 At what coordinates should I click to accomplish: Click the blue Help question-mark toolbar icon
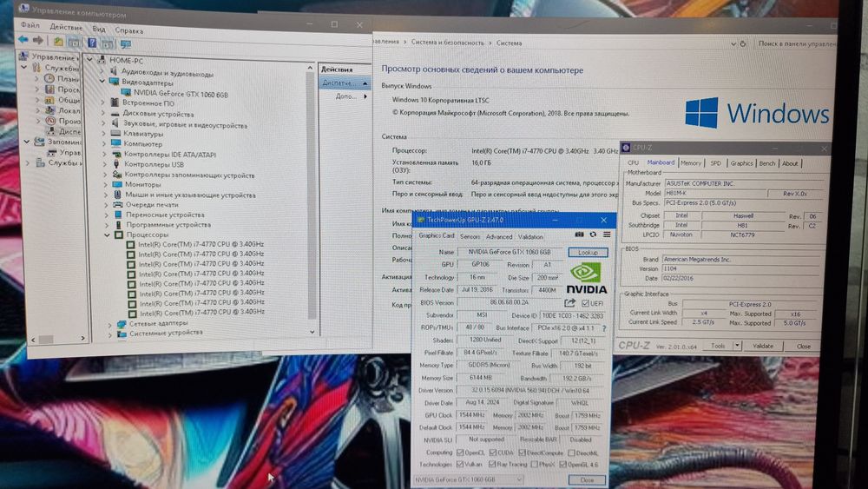coord(92,43)
